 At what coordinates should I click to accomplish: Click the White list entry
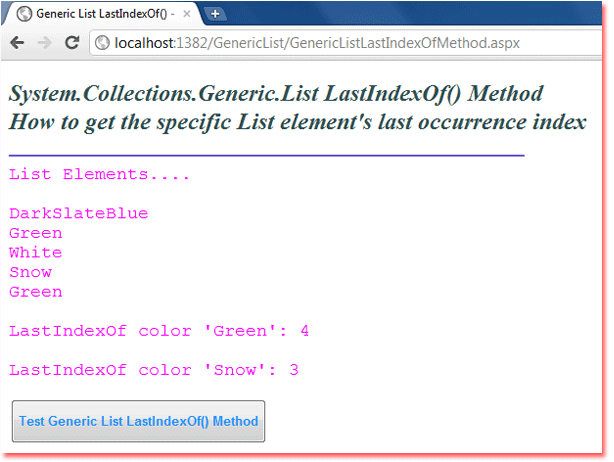[36, 253]
